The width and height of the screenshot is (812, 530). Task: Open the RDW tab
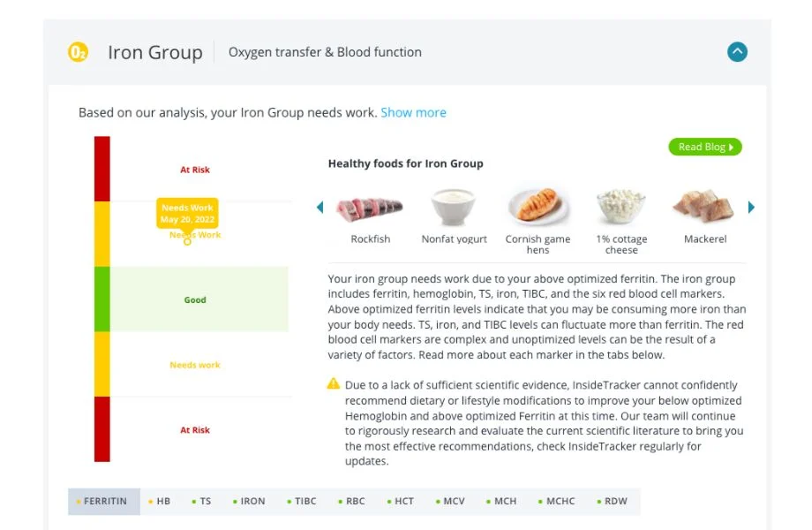click(614, 501)
